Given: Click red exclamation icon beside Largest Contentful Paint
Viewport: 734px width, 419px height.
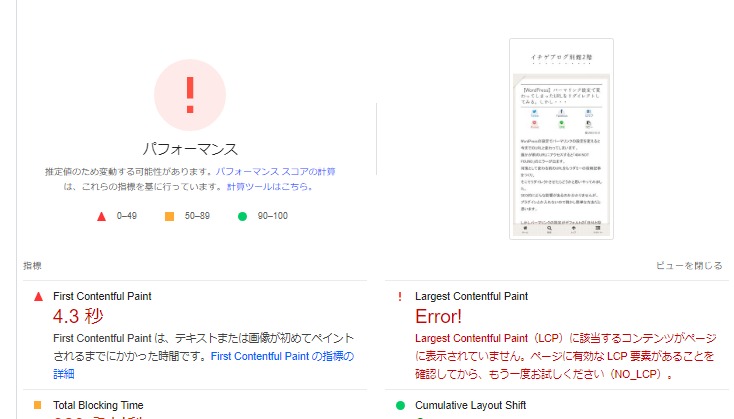Looking at the screenshot, I should click(400, 297).
